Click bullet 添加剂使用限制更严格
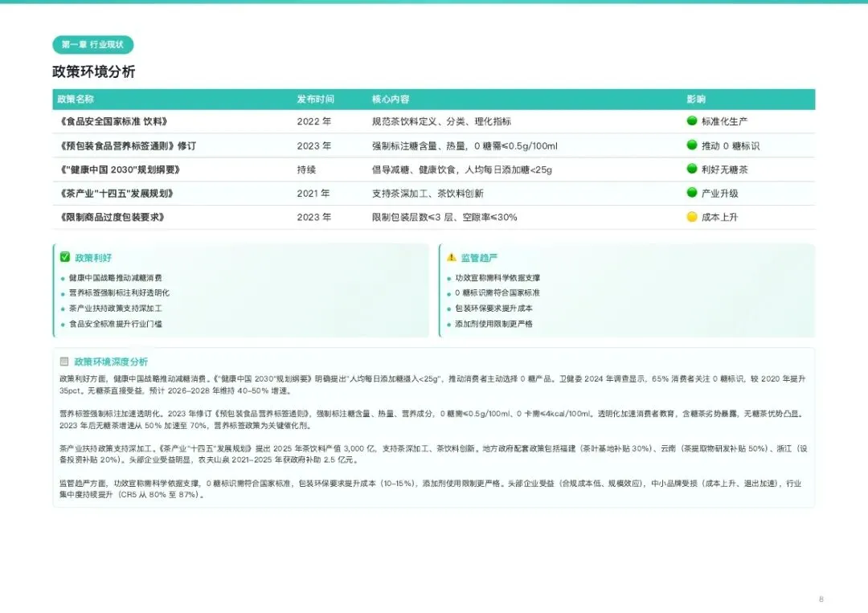 click(493, 324)
